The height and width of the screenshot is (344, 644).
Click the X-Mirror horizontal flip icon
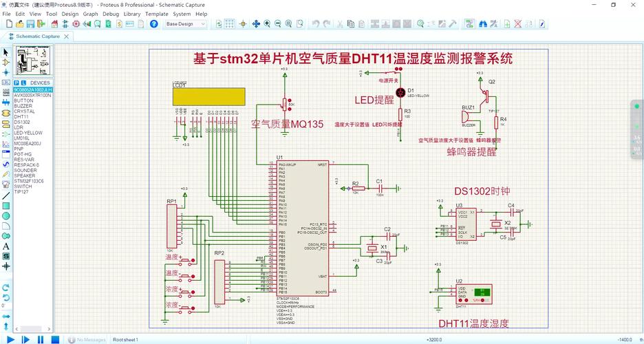coord(6,316)
